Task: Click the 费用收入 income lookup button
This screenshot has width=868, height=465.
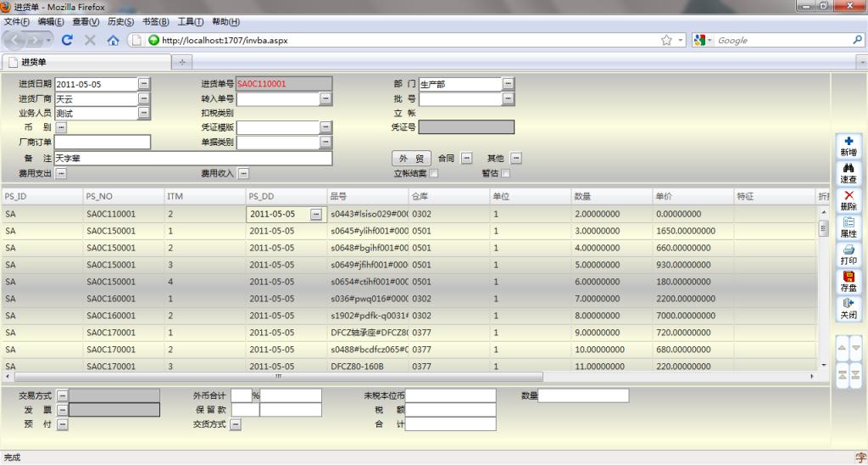Action: [x=243, y=173]
